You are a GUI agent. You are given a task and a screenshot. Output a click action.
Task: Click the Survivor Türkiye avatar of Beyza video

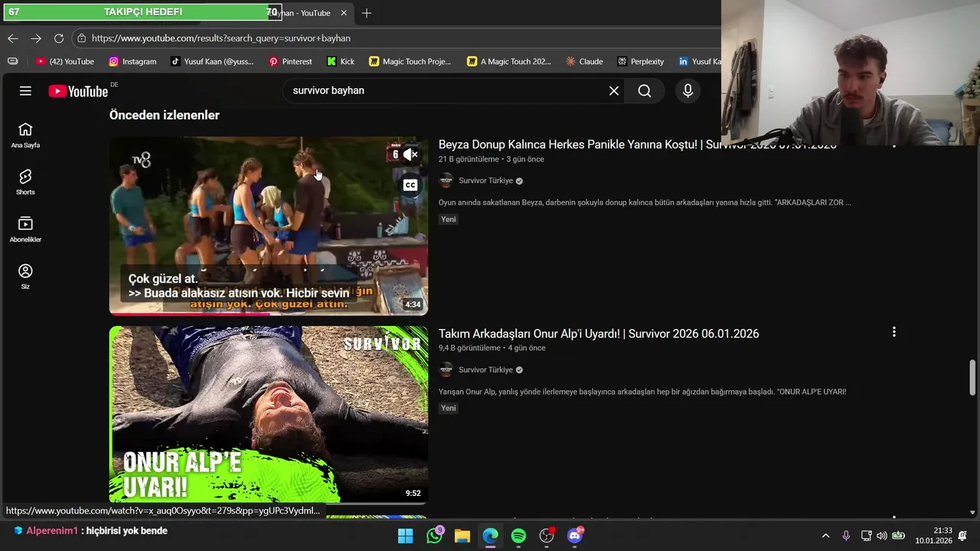[446, 181]
